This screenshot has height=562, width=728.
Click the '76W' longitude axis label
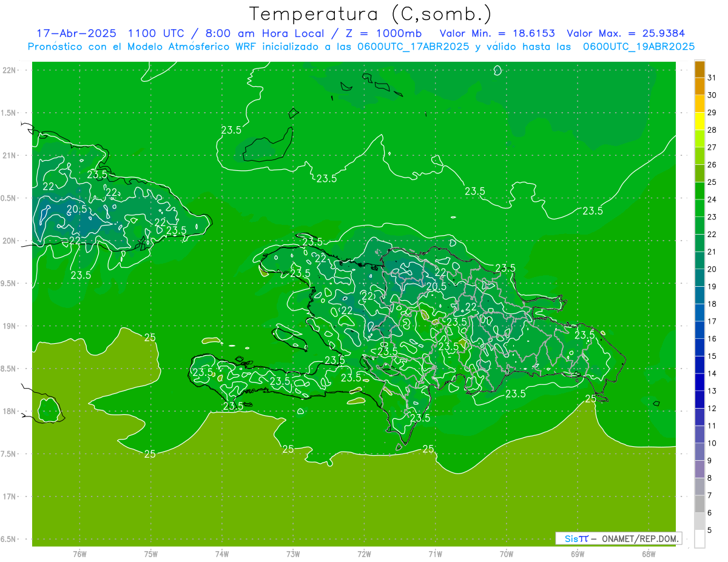(x=79, y=554)
